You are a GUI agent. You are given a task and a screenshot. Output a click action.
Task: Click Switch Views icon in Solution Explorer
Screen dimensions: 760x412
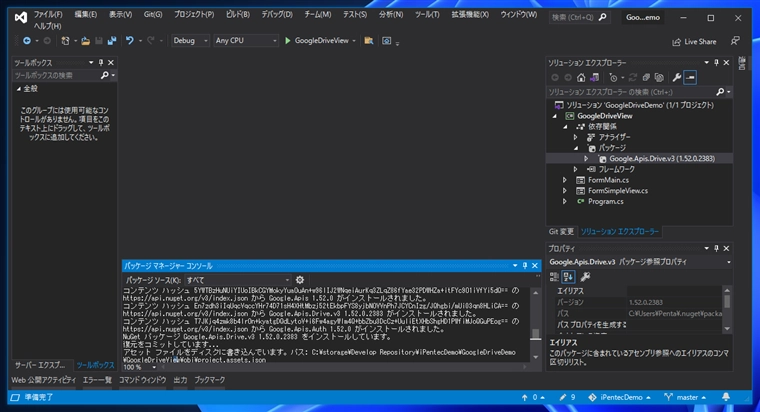[594, 78]
